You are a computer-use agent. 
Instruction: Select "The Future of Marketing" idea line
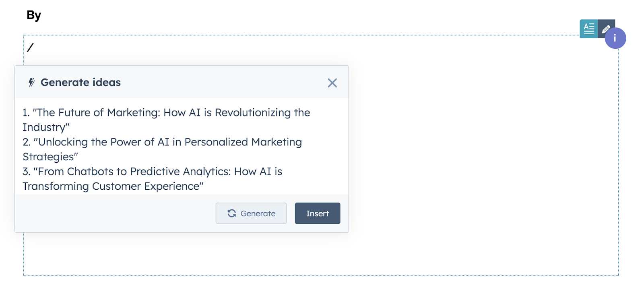[x=166, y=113]
